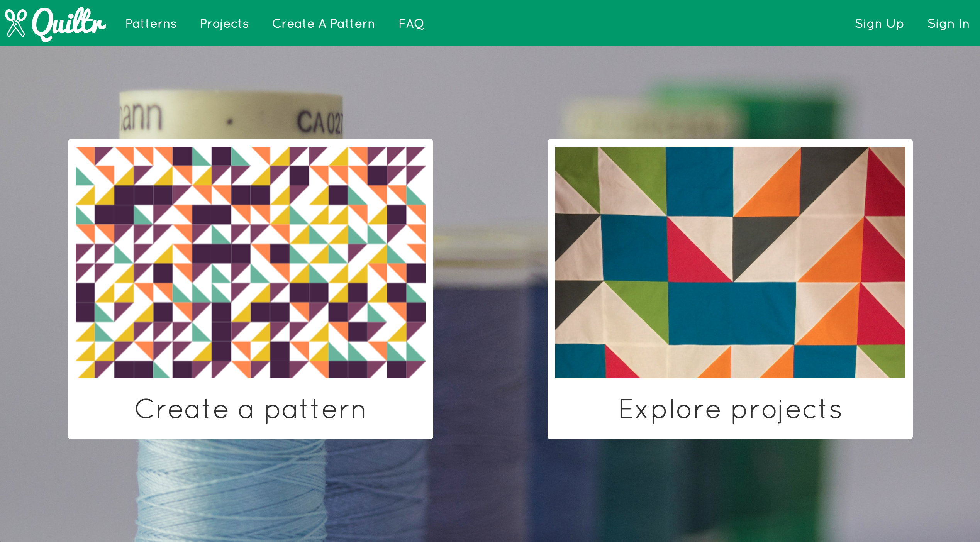Open the sewn quilt photo thumbnail

pyautogui.click(x=730, y=263)
